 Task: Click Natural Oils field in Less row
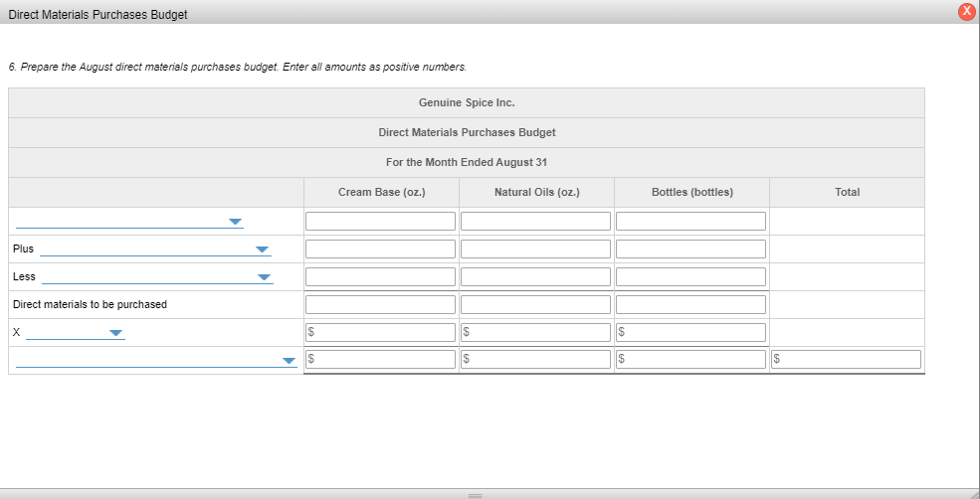click(535, 276)
